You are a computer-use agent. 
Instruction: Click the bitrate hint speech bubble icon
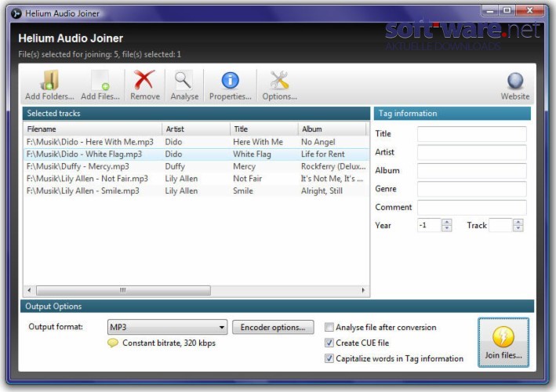(x=113, y=343)
